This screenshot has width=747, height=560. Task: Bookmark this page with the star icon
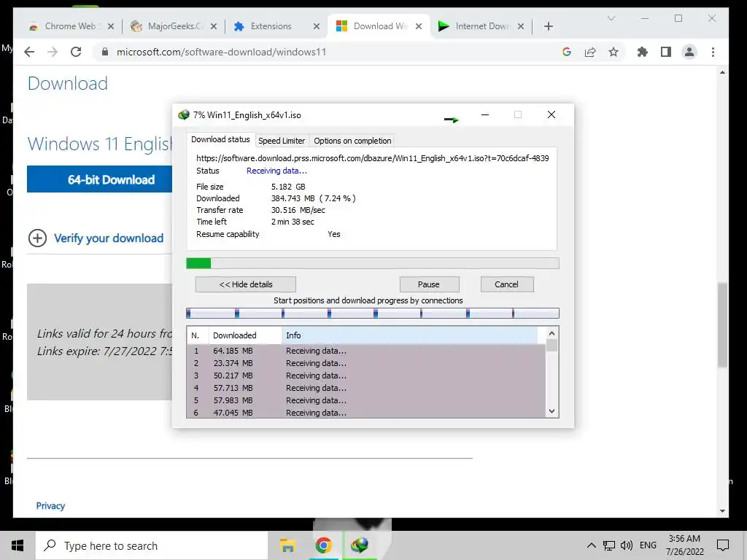(x=613, y=52)
